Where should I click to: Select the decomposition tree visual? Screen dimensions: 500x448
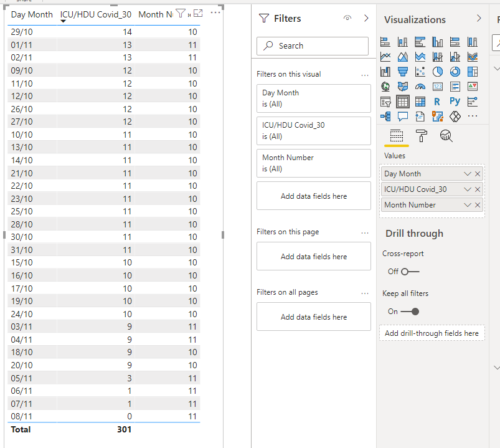[385, 117]
